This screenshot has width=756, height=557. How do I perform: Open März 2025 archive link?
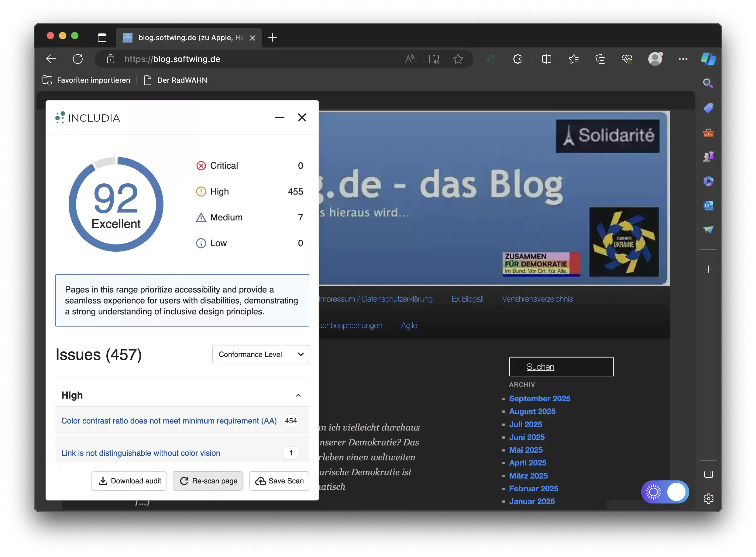point(528,476)
